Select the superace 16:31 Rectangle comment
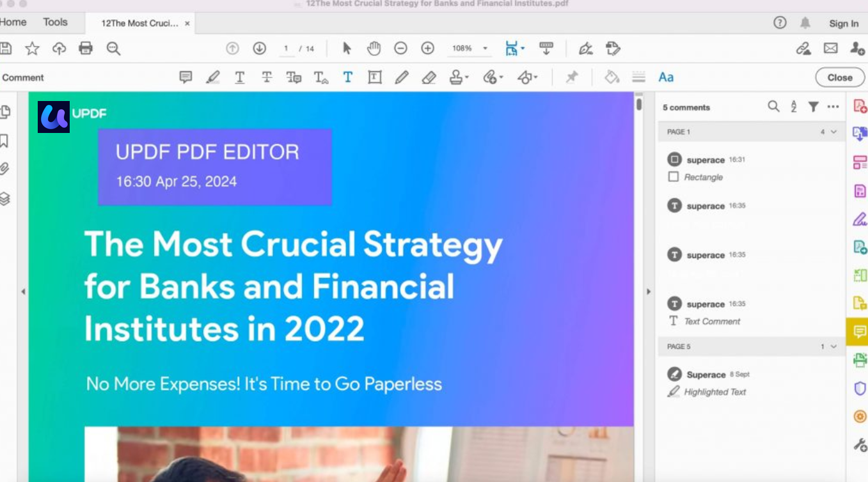Viewport: 868px width, 482px height. 752,167
